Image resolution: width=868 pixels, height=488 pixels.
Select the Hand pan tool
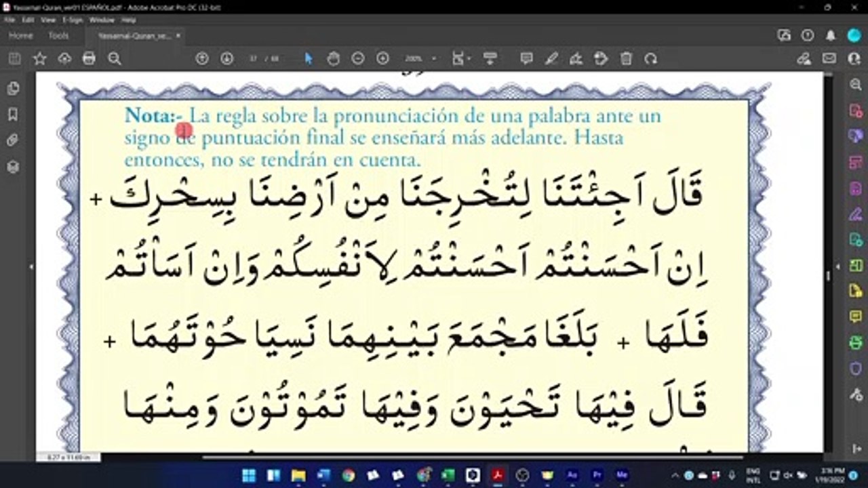tap(333, 59)
